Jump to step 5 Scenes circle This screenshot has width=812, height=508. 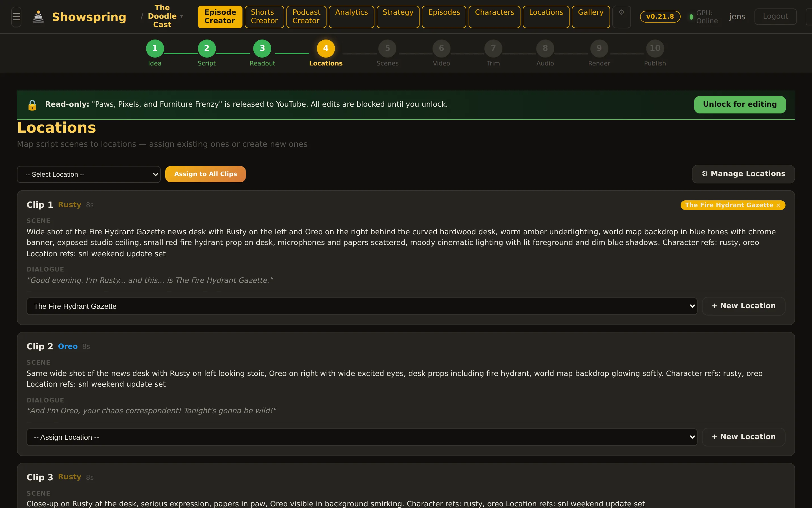388,48
